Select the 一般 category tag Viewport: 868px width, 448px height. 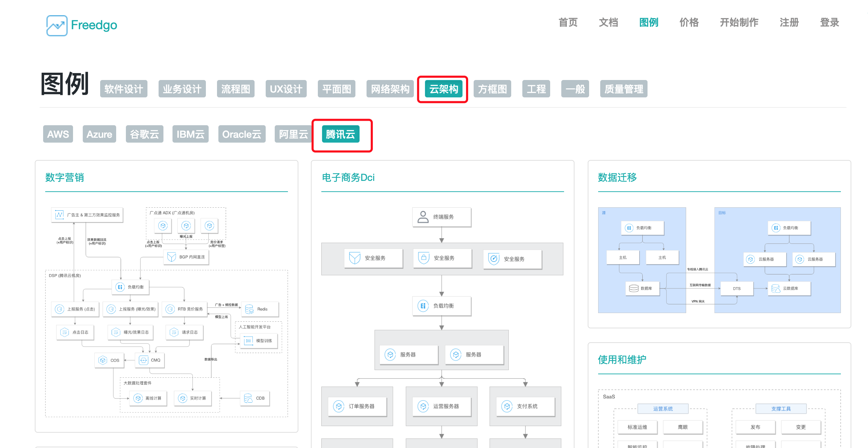coord(575,89)
